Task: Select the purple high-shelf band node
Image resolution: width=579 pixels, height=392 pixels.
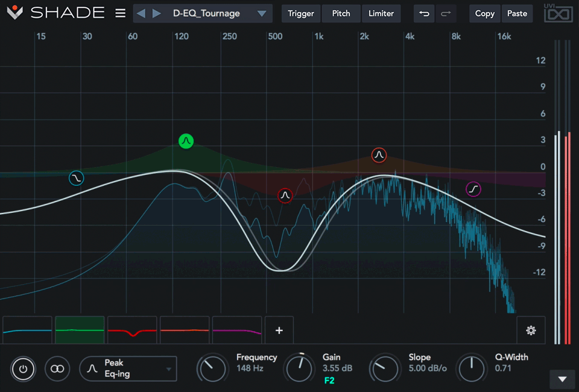Action: click(x=473, y=189)
